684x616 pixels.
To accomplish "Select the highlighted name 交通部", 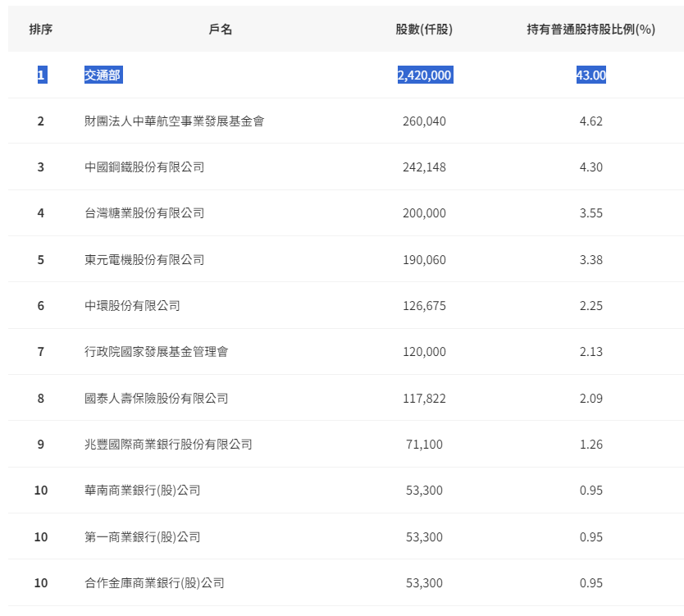I will click(x=103, y=75).
